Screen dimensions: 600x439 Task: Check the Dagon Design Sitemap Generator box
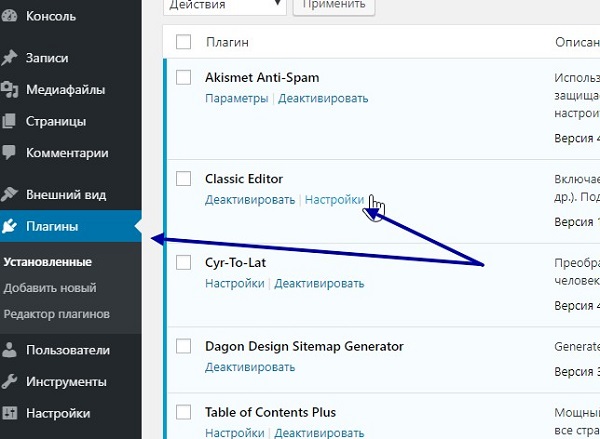click(184, 346)
